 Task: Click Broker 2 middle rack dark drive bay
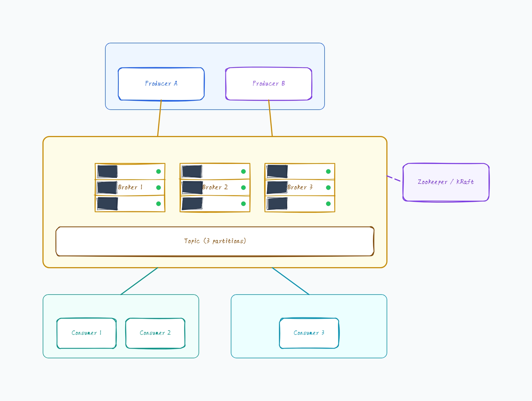192,188
